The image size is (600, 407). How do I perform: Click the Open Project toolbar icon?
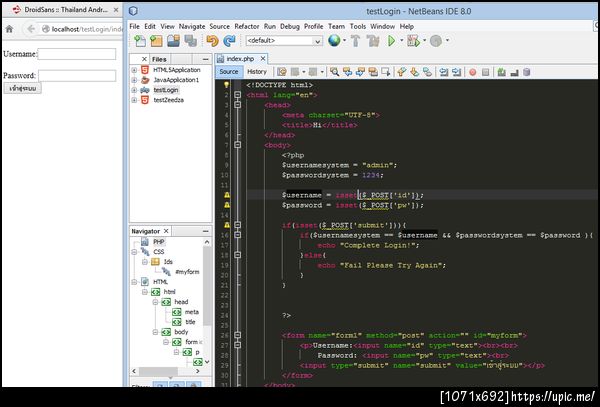click(173, 41)
